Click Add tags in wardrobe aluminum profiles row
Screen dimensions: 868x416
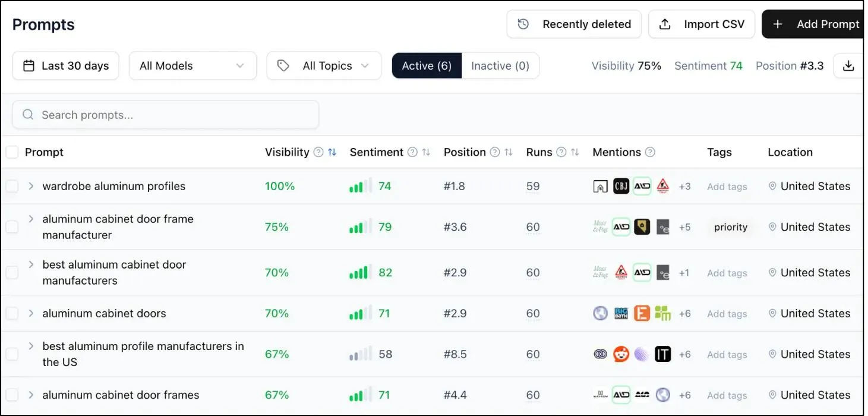(727, 187)
